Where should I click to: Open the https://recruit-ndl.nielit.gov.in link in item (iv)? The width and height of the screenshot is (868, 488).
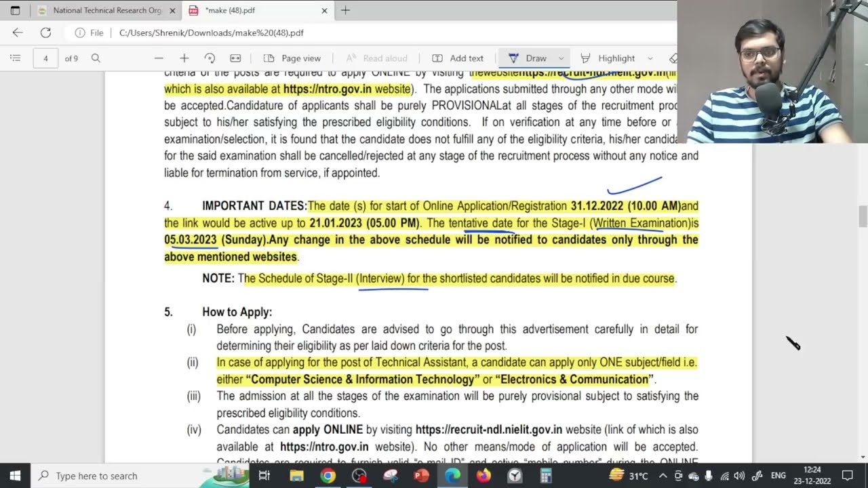point(488,430)
